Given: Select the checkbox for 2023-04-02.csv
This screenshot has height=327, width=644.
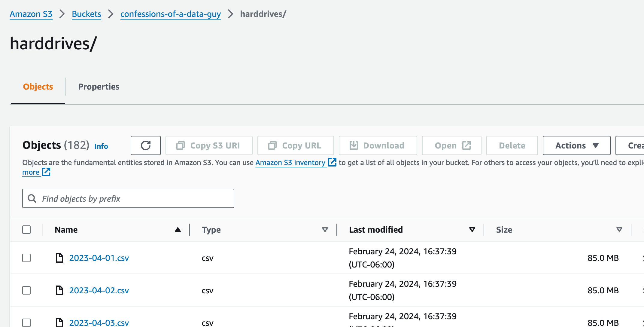Looking at the screenshot, I should 26,290.
